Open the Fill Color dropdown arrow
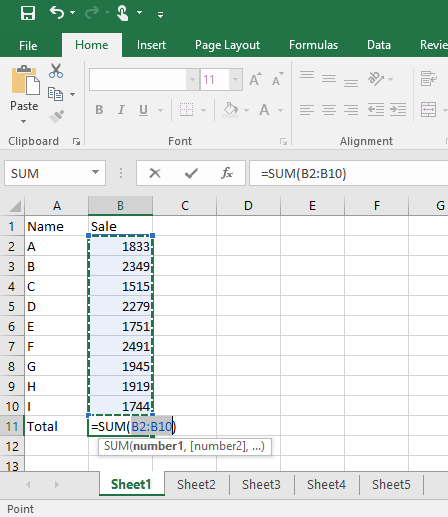448x517 pixels. 246,110
